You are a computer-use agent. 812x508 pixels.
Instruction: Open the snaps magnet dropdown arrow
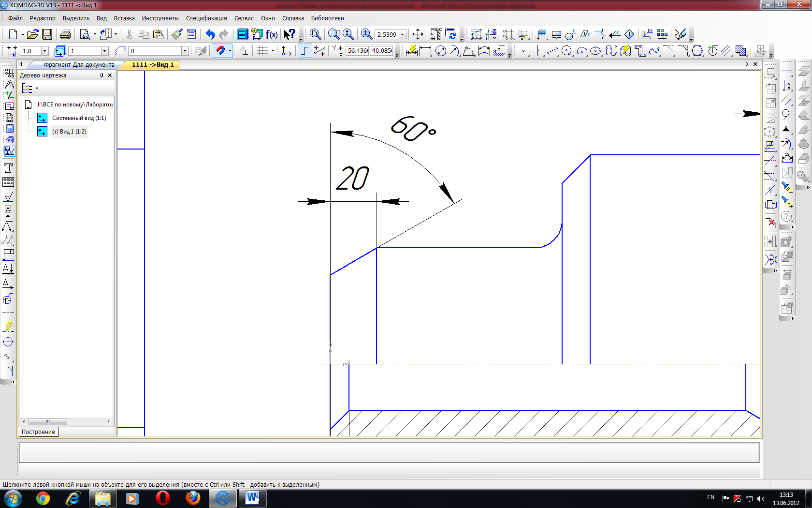click(x=230, y=50)
